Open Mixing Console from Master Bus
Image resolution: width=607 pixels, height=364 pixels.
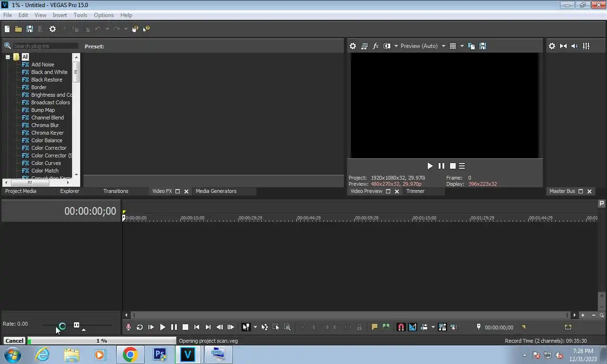[586, 46]
